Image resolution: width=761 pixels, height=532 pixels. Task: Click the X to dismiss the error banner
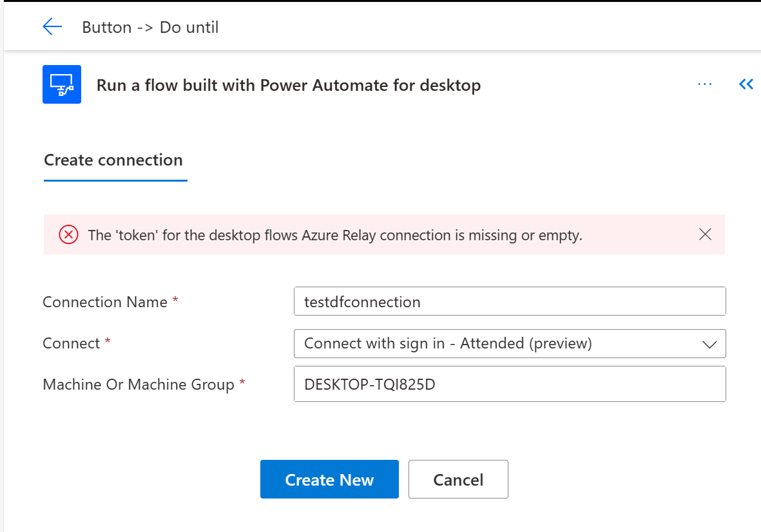pyautogui.click(x=705, y=234)
